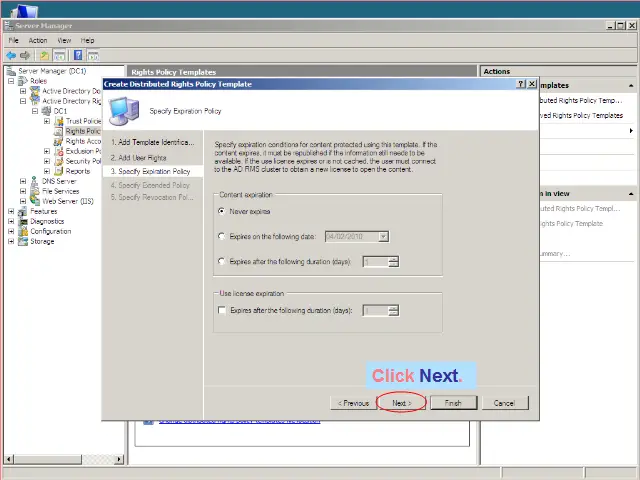This screenshot has height=480, width=640.
Task: Click the Next button
Action: [x=402, y=403]
